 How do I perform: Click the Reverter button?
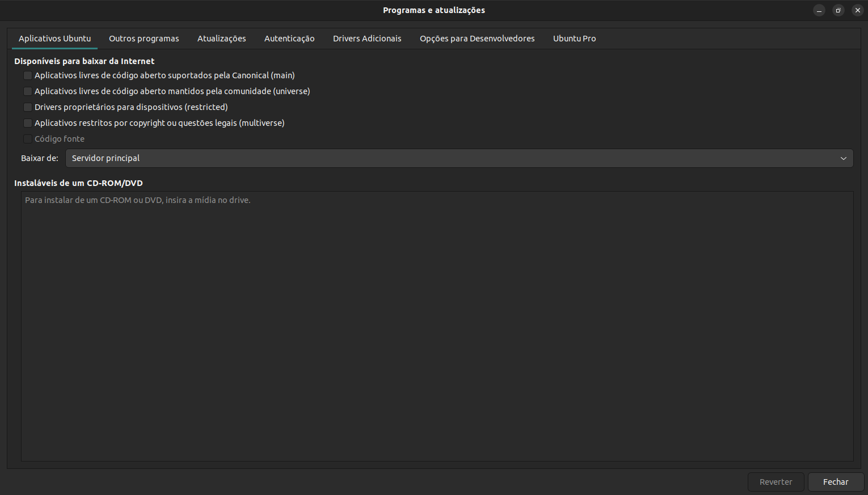pos(776,482)
